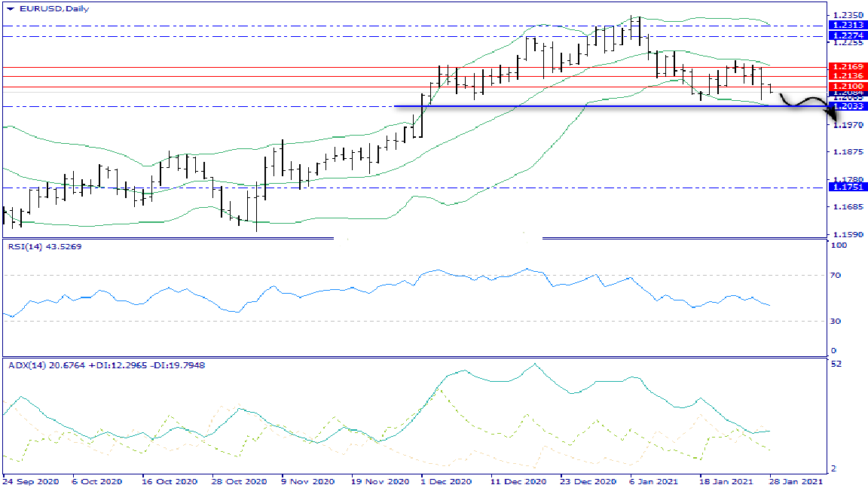The height and width of the screenshot is (488, 868).
Task: Click the 1.1590 price scale value
Action: point(845,234)
